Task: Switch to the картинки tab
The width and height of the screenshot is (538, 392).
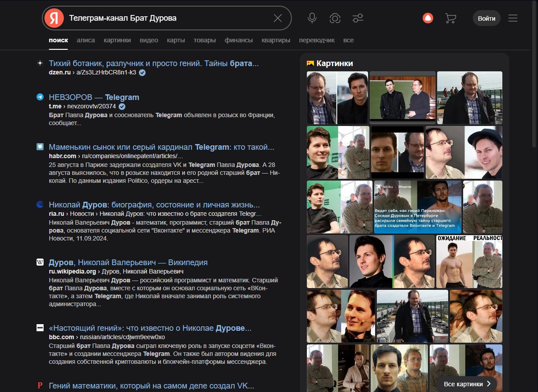Action: point(117,40)
